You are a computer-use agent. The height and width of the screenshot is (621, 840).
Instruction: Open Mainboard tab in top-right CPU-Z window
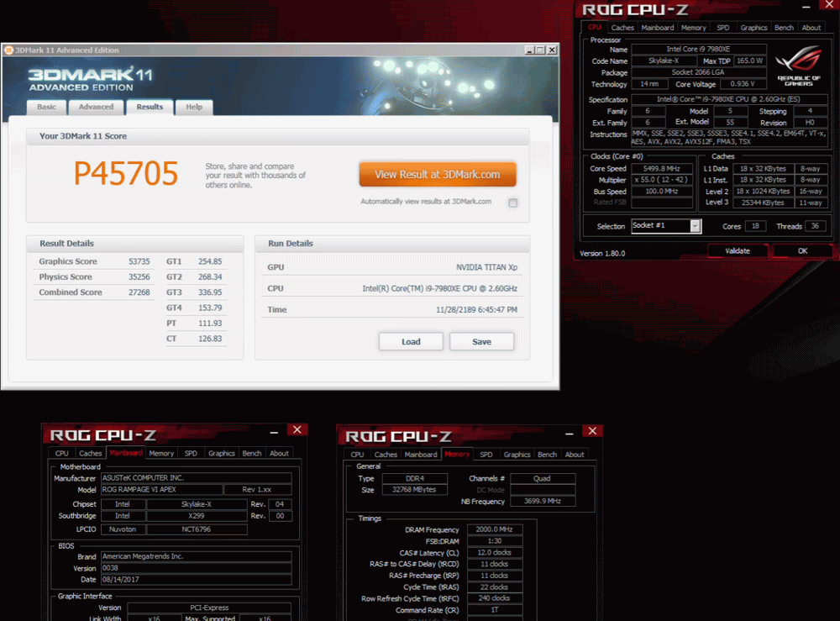pyautogui.click(x=658, y=28)
